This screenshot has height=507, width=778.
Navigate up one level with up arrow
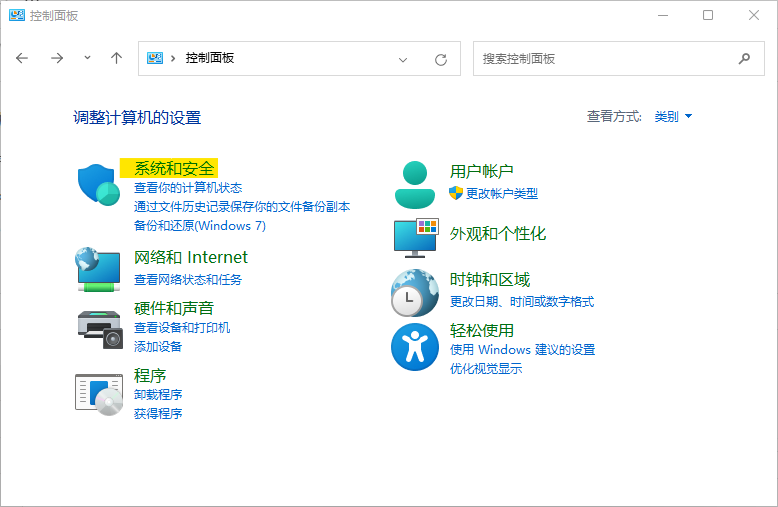click(116, 58)
